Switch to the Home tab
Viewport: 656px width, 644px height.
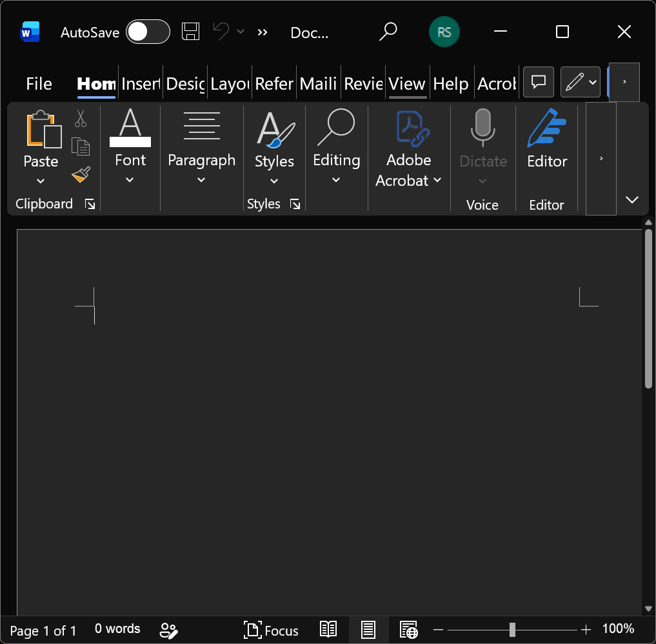point(96,84)
